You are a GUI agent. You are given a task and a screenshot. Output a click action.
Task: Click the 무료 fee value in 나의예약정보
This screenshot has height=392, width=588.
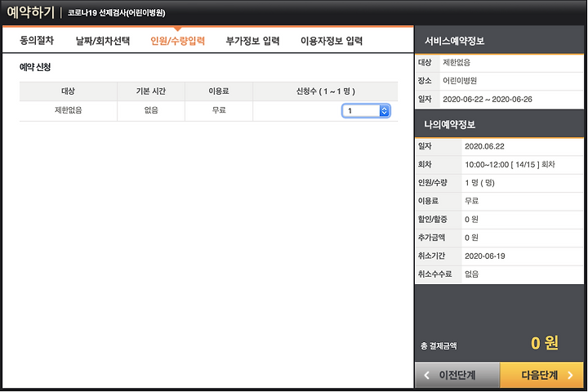click(472, 201)
